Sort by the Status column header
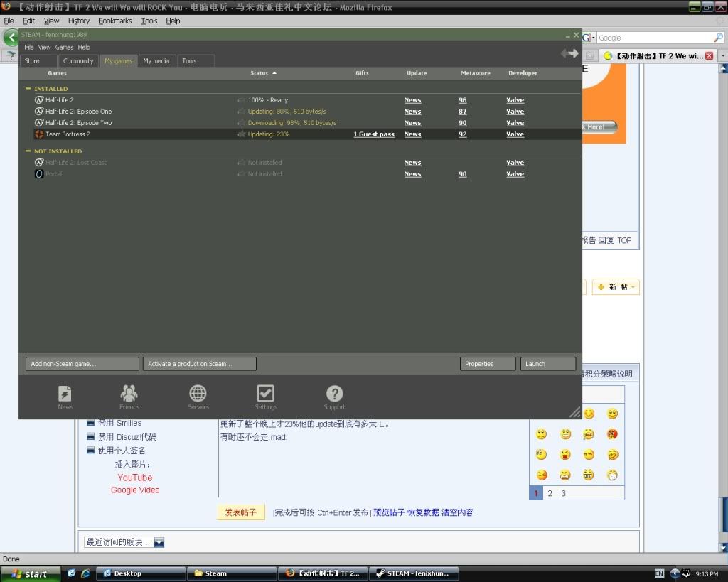728x582 pixels. pos(263,73)
